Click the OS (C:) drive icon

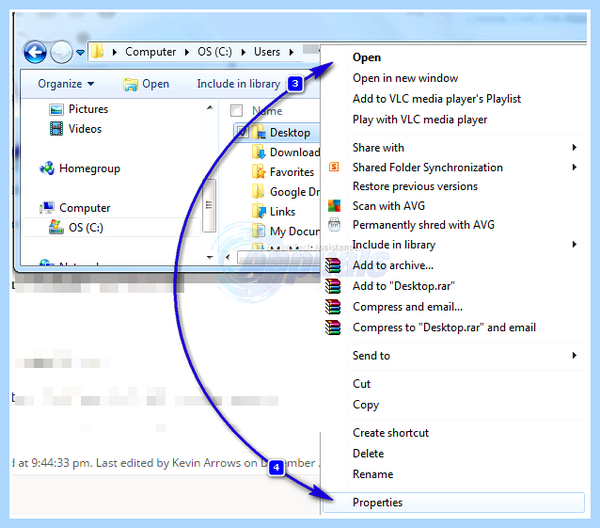click(x=56, y=227)
